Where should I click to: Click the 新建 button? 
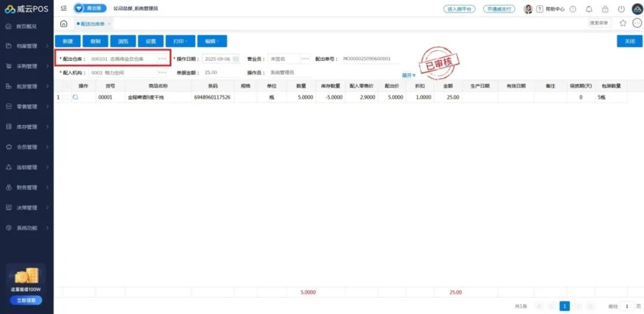pos(67,41)
